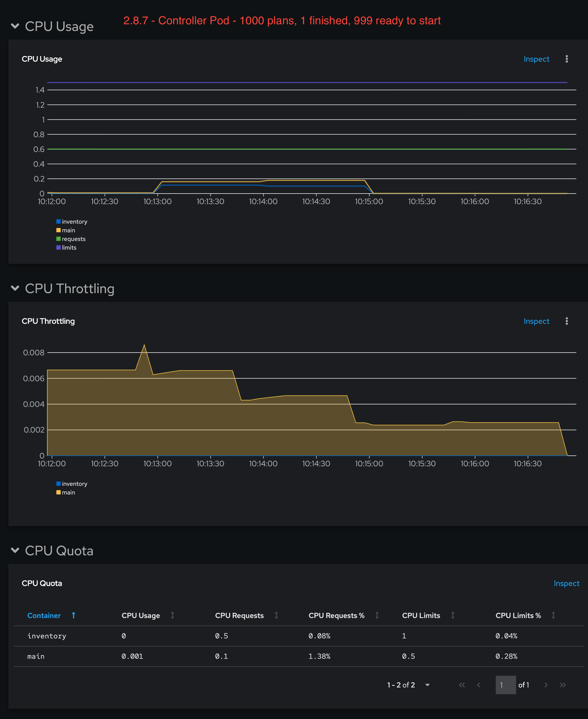Sort table by Container column arrow
This screenshot has width=588, height=719.
point(74,615)
